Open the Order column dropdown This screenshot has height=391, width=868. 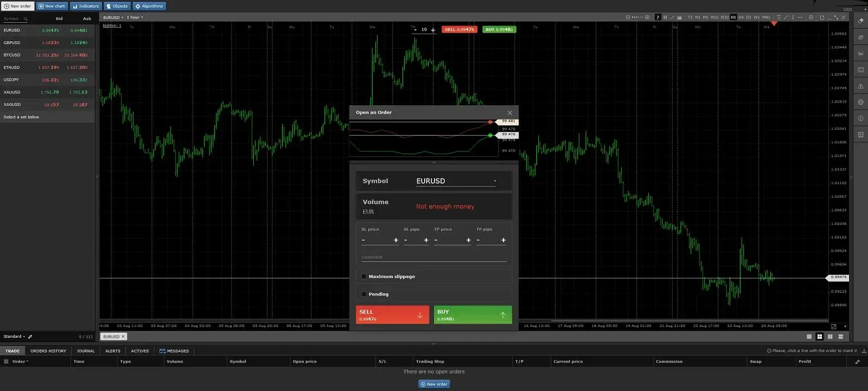(x=20, y=362)
